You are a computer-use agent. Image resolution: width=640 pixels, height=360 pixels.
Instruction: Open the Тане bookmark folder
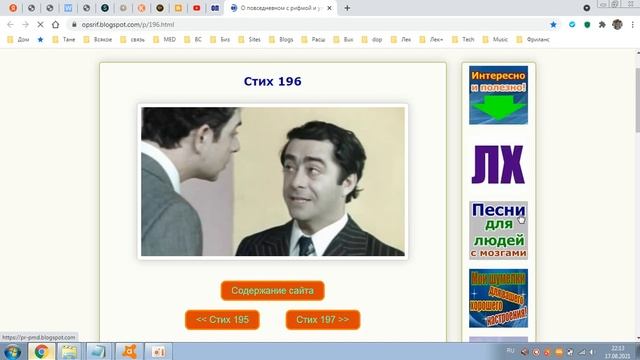pos(64,40)
